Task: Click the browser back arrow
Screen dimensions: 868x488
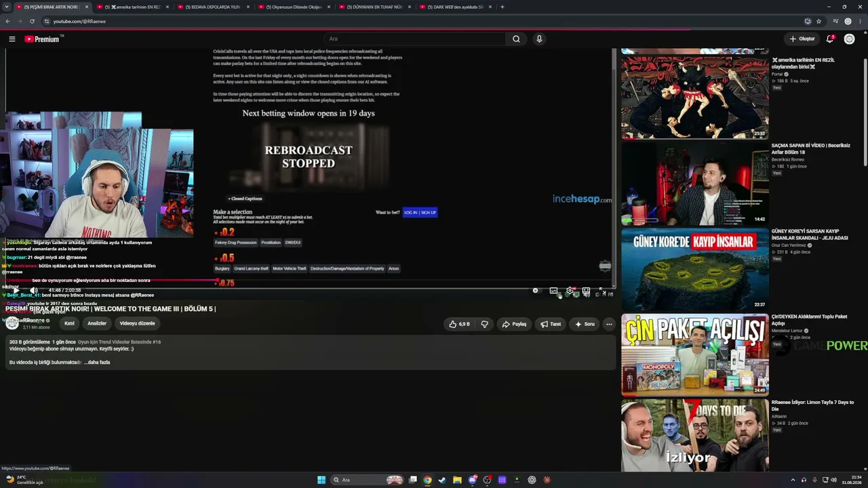Action: [7, 21]
